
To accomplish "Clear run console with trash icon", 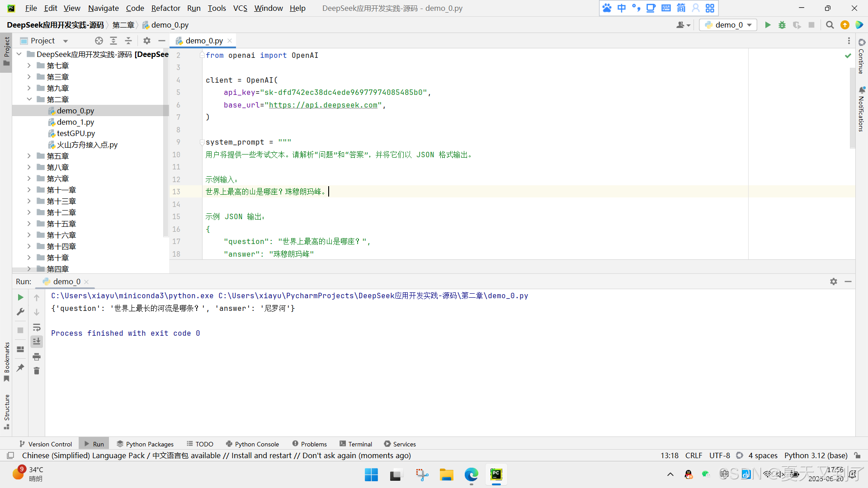I will click(x=37, y=371).
